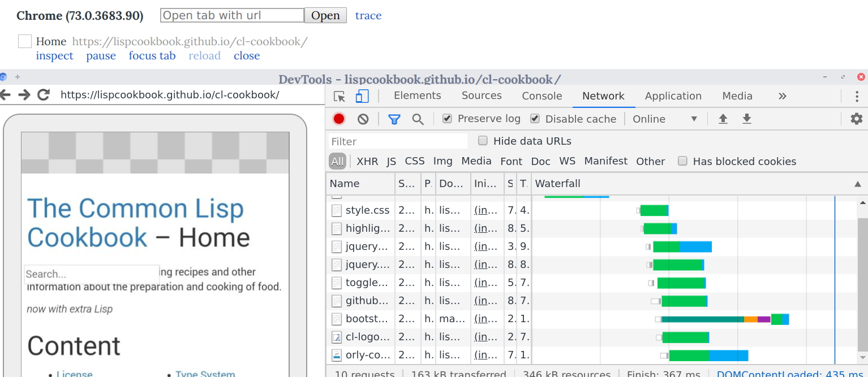Viewport: 868px width, 377px height.
Task: Toggle the device toolbar icon
Action: 362,96
